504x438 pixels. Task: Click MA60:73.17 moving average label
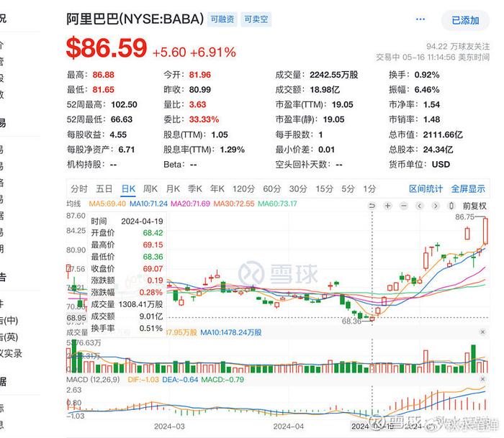point(277,204)
